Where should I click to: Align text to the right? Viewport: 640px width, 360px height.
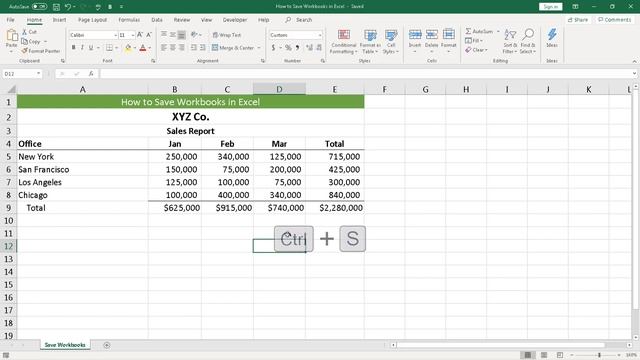click(x=182, y=48)
